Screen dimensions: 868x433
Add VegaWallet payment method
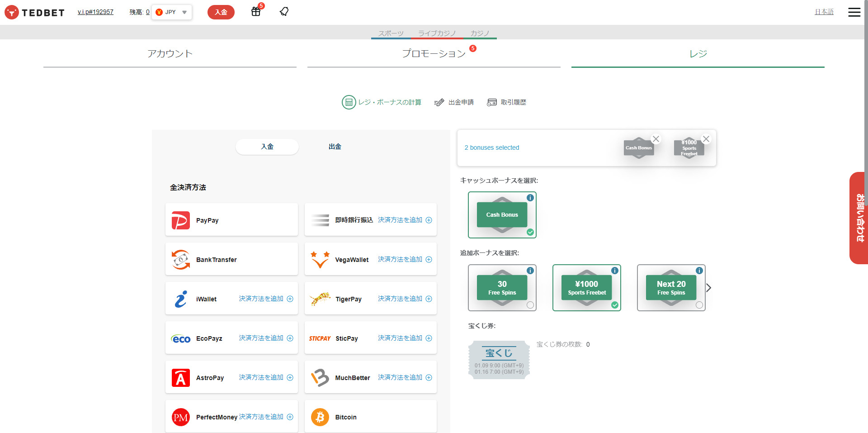[x=405, y=259]
